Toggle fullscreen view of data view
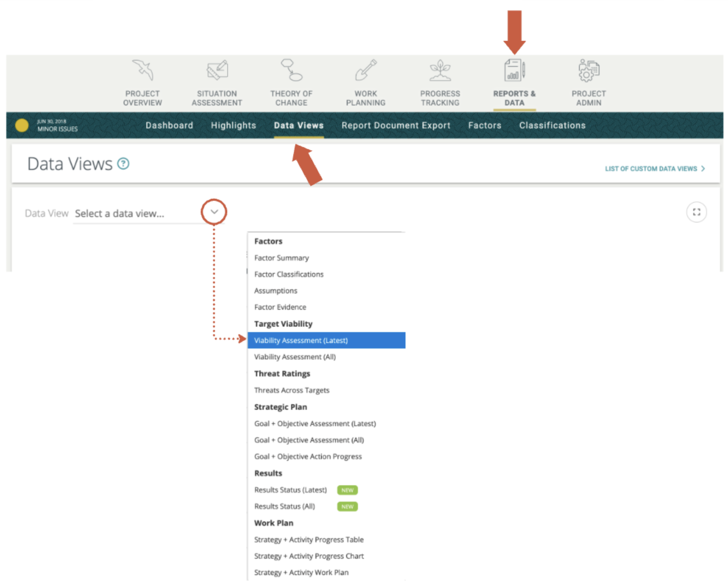Viewport: 728px width, 586px height. (696, 212)
